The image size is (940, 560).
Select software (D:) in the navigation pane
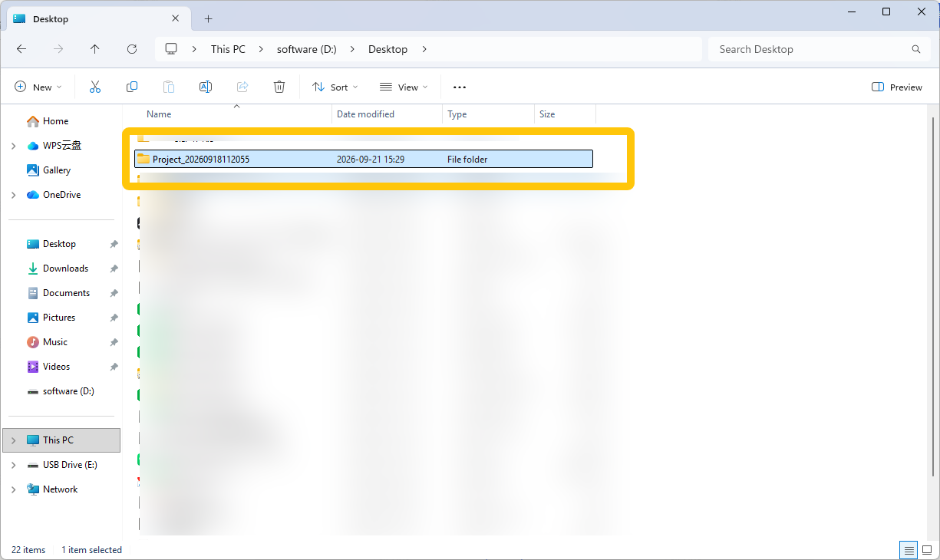pos(61,391)
